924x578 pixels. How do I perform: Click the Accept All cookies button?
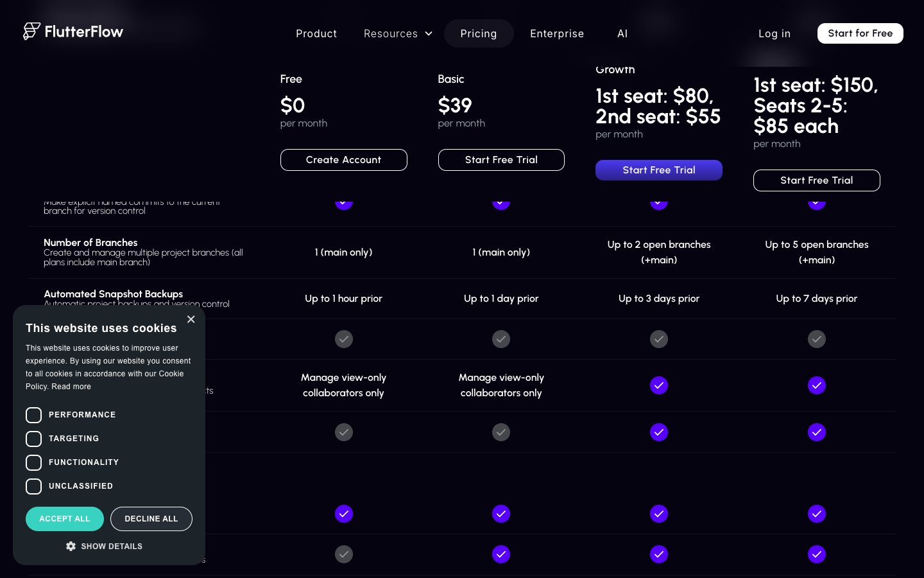pos(64,519)
